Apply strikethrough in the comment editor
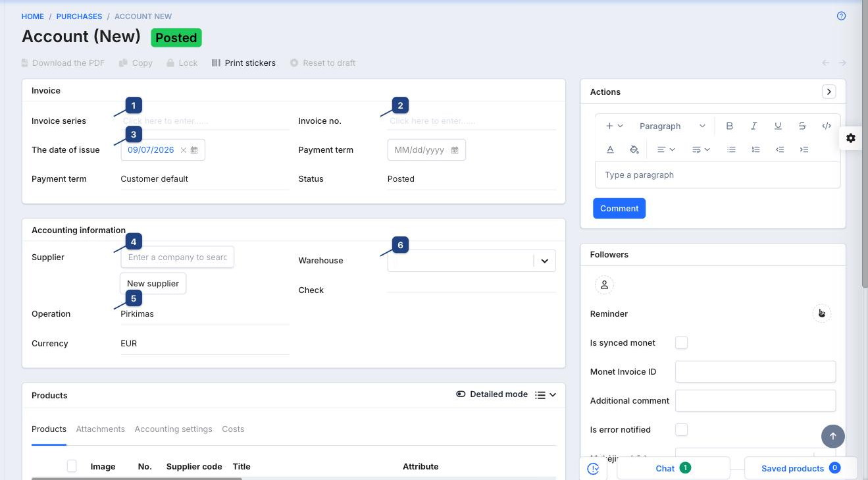This screenshot has height=480, width=868. [x=802, y=126]
